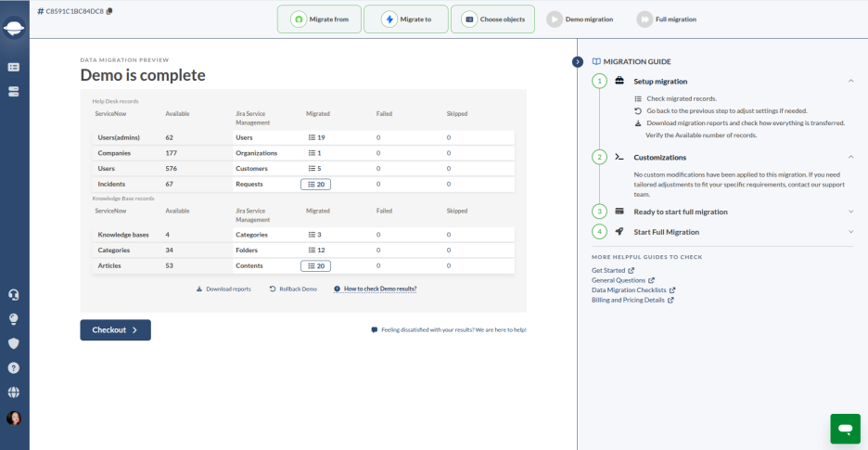868x450 pixels.
Task: Open the help question mark icon
Action: point(14,368)
